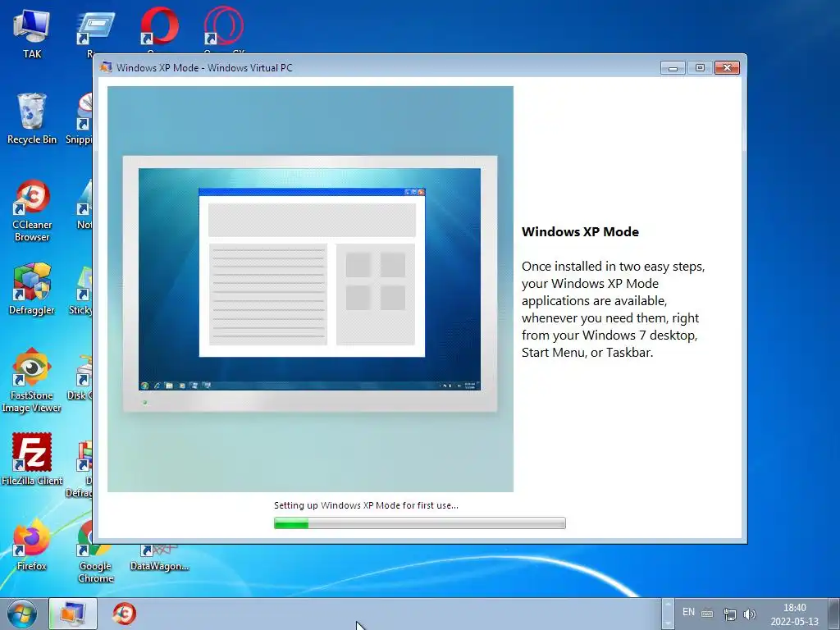840x630 pixels.
Task: Click the Windows XP Mode title bar icon
Action: coord(106,67)
